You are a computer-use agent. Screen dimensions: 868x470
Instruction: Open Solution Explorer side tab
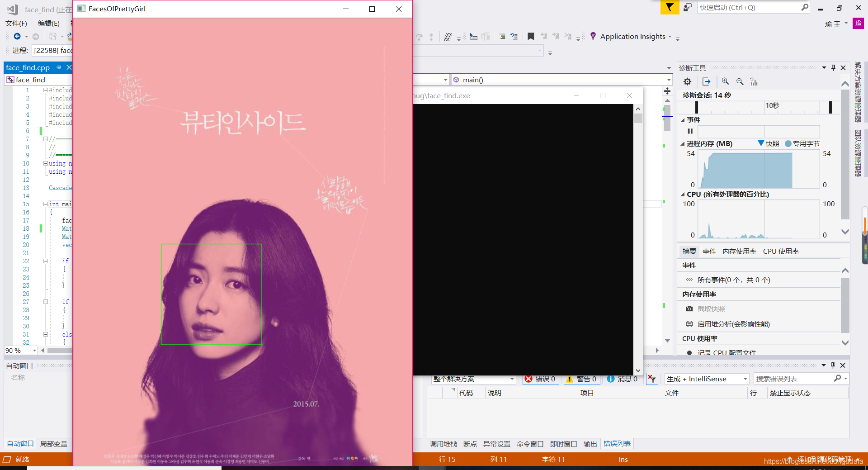(x=858, y=92)
